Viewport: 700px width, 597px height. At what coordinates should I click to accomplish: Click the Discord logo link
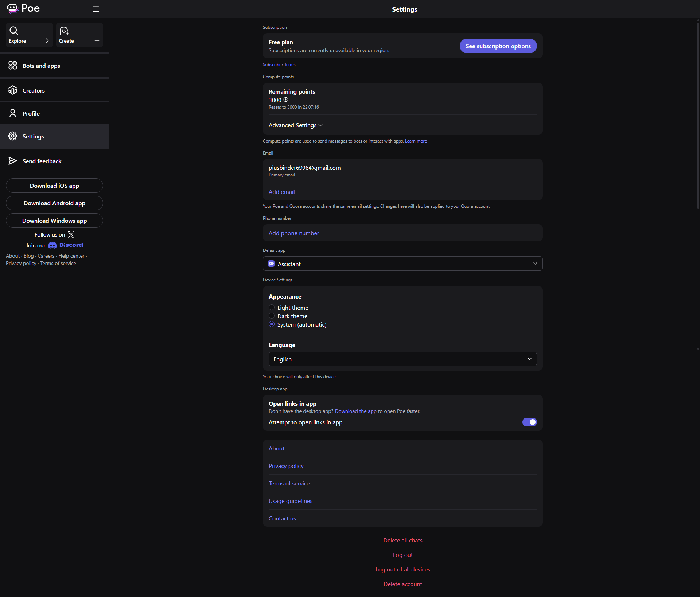point(66,245)
